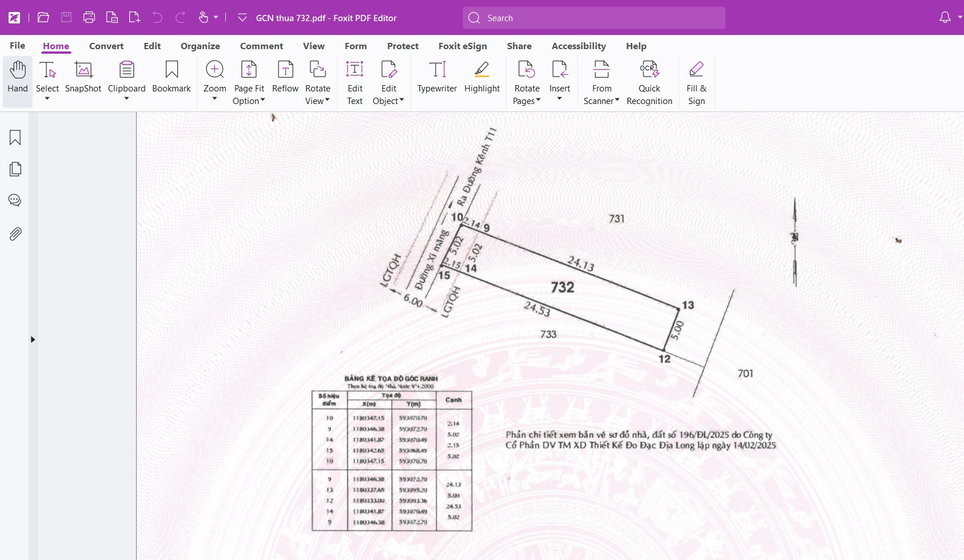Show the Comments side panel
The image size is (964, 560).
point(15,201)
